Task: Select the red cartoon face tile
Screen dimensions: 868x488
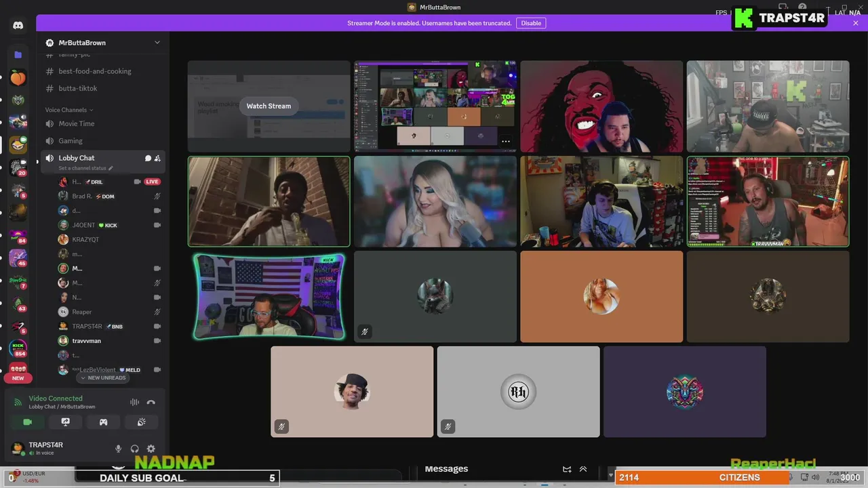Action: point(601,106)
